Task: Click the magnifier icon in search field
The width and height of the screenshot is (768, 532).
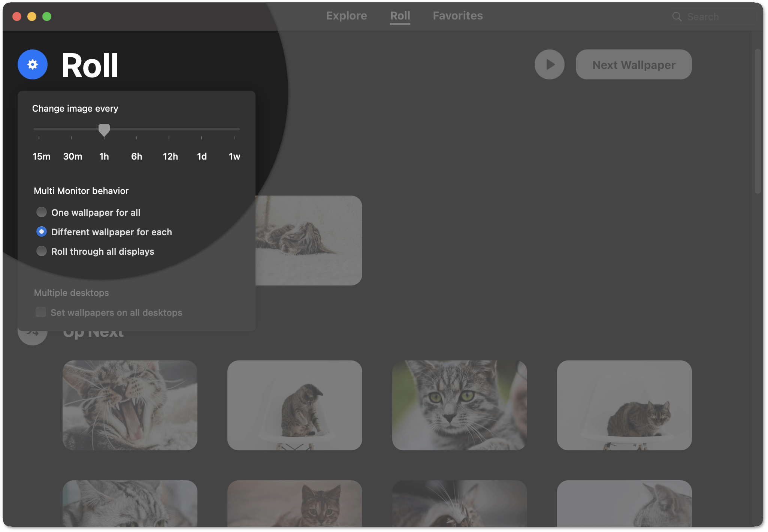Action: 677,17
